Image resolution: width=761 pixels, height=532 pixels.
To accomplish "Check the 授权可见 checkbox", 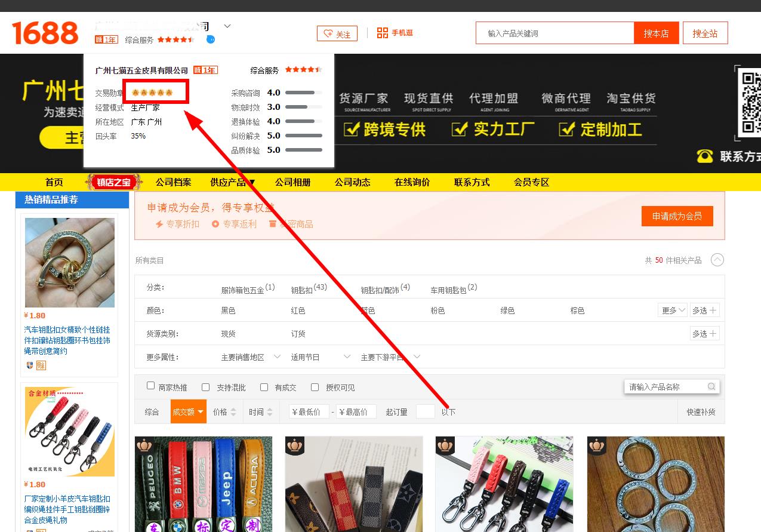I will 315,387.
